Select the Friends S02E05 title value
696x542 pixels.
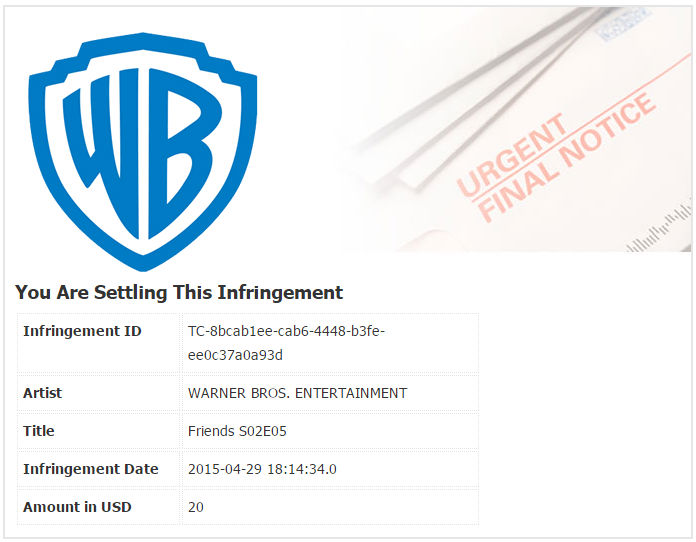click(239, 431)
